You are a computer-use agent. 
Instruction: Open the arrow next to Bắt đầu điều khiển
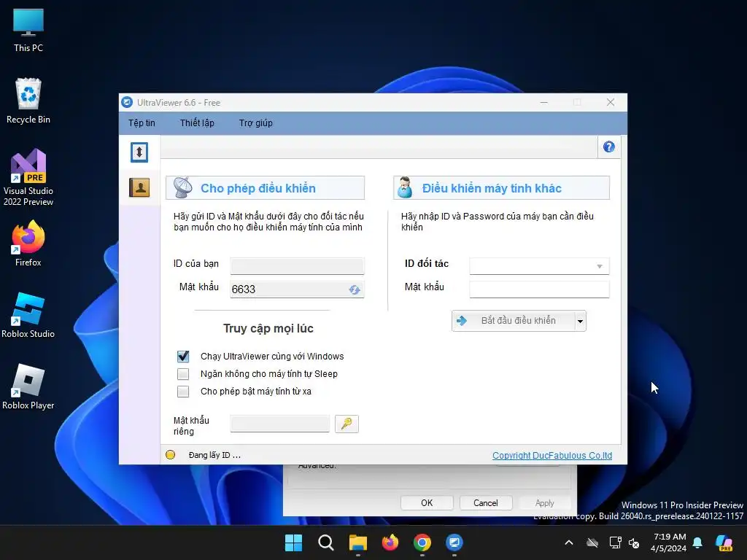tap(580, 321)
